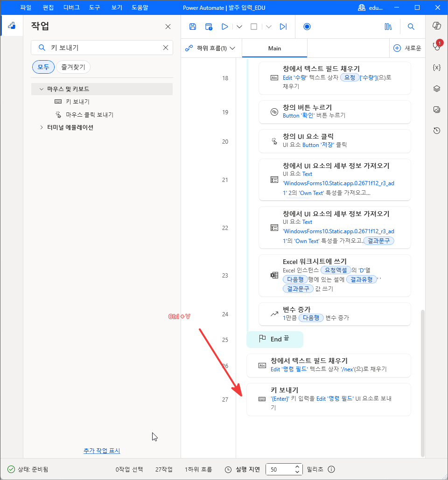448x480 pixels.
Task: Select step 19 창의 버튼 누르기
Action: (335, 112)
